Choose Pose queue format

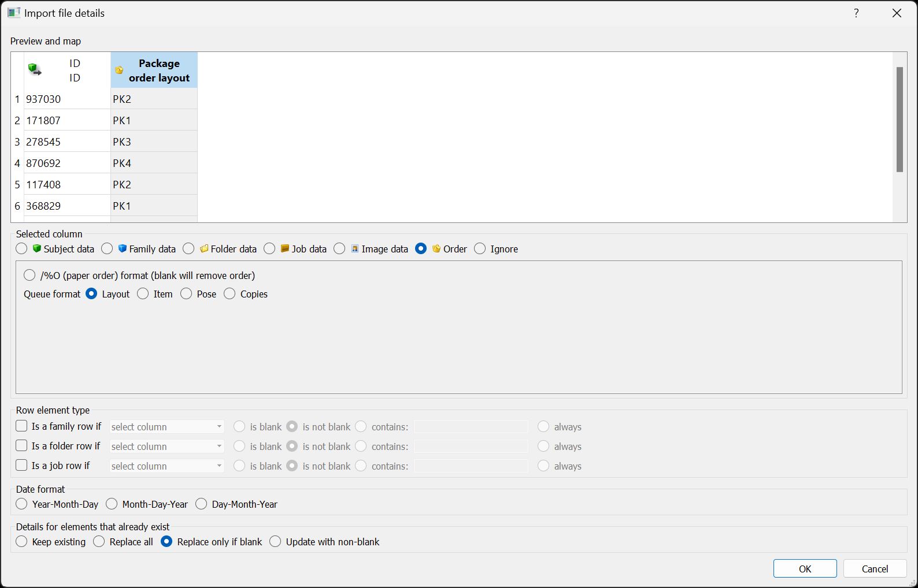(186, 293)
